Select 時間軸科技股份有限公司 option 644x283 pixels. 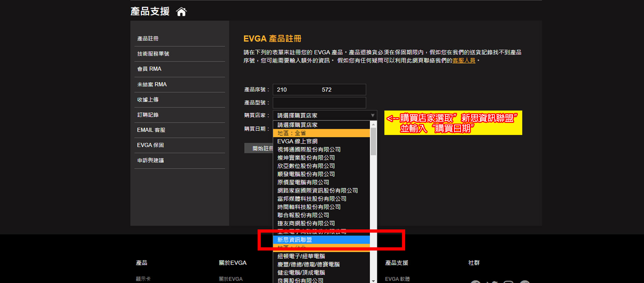tap(321, 207)
